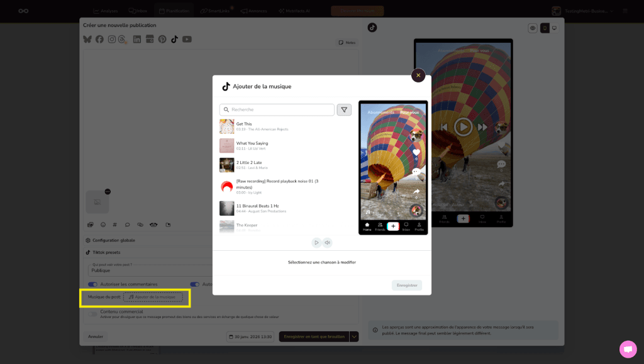
Task: Select the LinkedIn network icon
Action: pos(137,40)
